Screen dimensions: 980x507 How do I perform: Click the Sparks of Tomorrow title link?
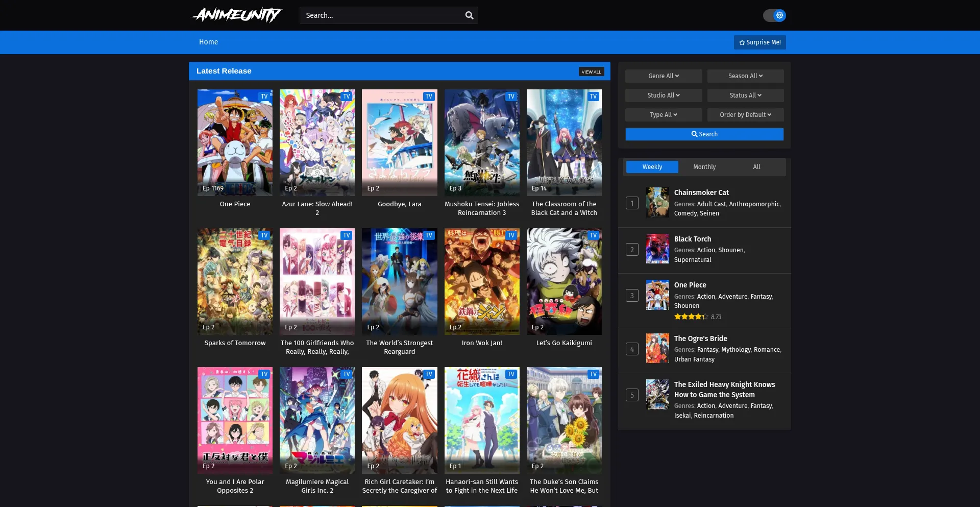(235, 343)
